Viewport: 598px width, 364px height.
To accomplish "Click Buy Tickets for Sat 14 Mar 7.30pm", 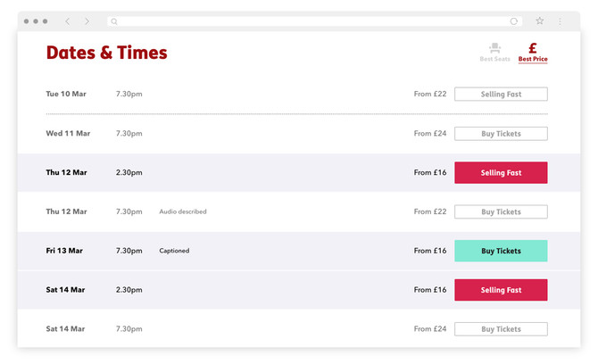I will (x=501, y=329).
